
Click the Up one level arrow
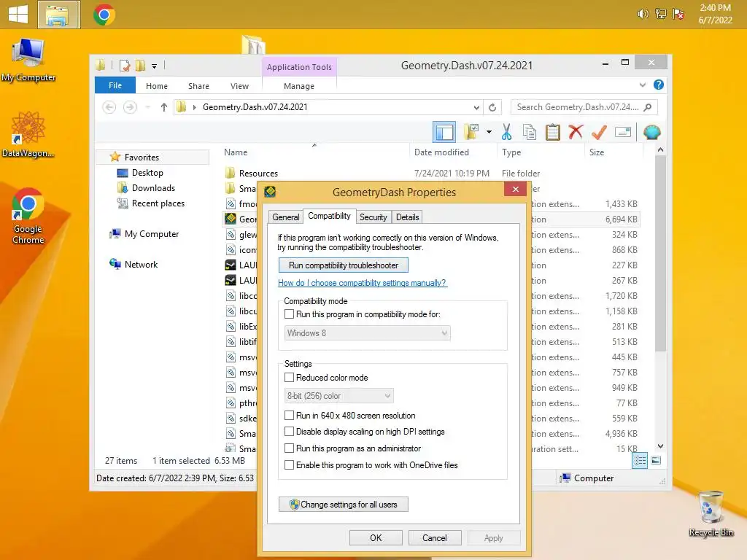pyautogui.click(x=164, y=107)
